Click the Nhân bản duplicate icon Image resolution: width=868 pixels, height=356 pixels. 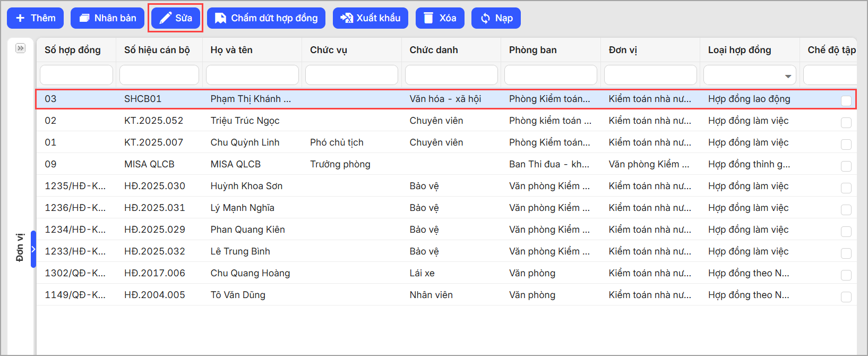click(x=84, y=18)
